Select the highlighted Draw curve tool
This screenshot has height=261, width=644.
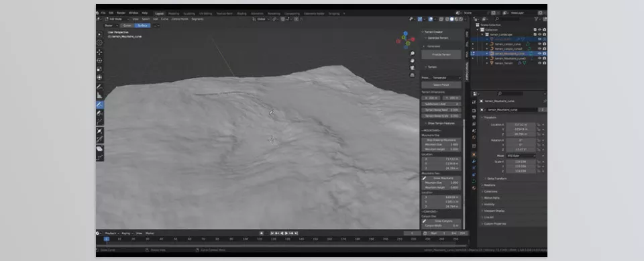coord(99,105)
